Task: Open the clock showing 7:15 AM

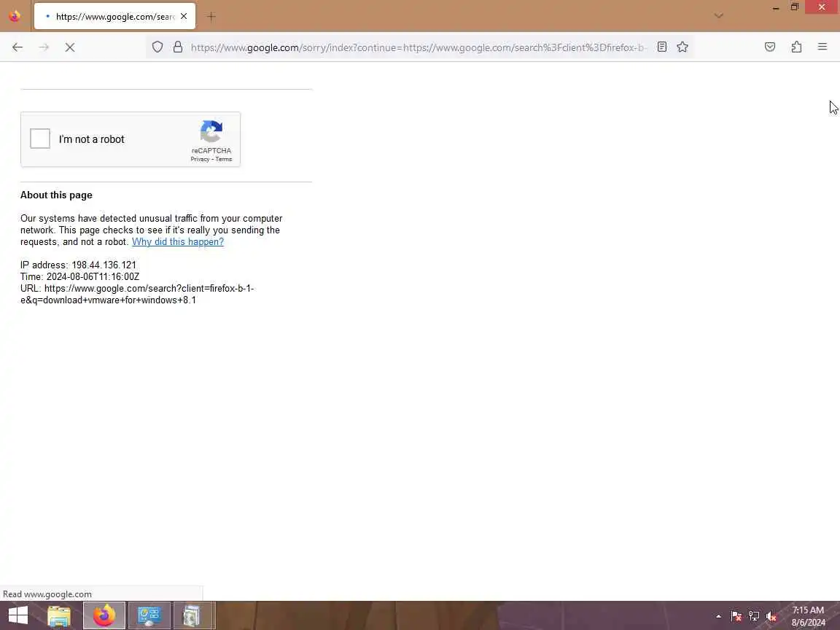Action: click(x=809, y=616)
